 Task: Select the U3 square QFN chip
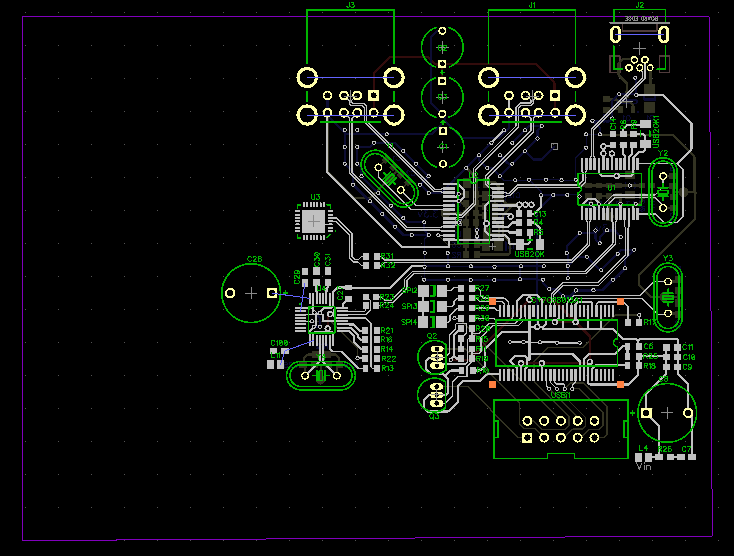point(315,221)
